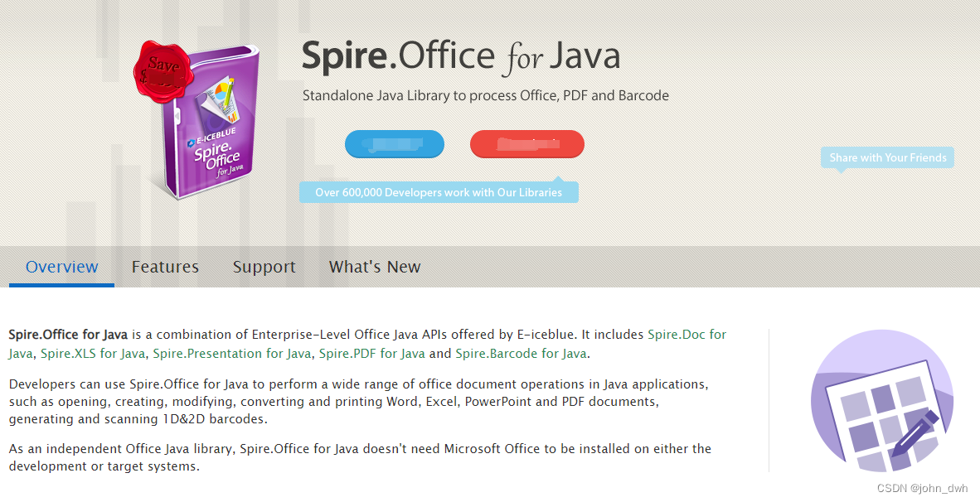The image size is (980, 502).
Task: Click the Share with Your Friends button
Action: coord(886,157)
